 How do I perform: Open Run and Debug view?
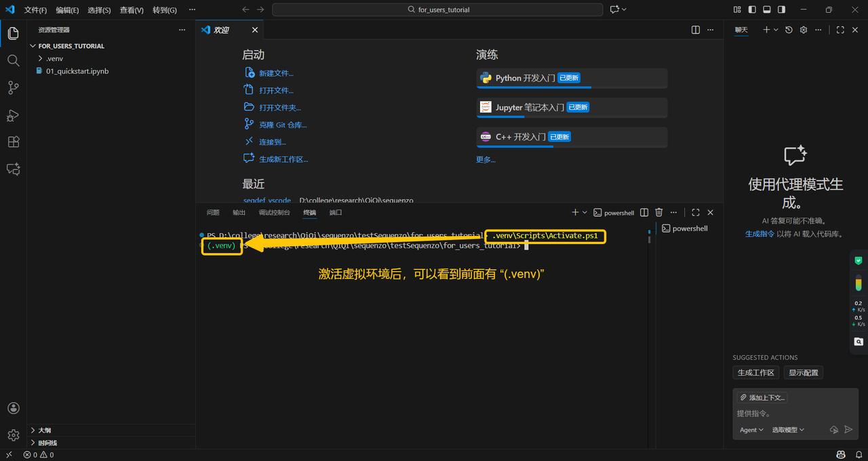coord(13,115)
